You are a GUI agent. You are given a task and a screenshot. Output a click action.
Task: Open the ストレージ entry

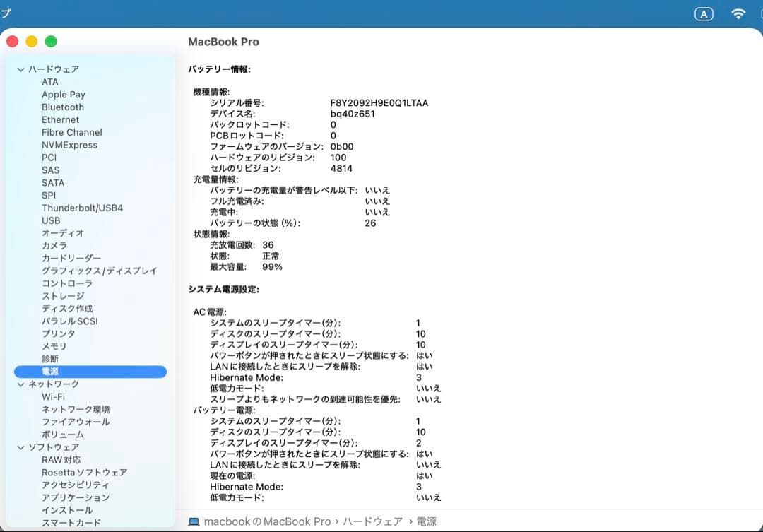[63, 296]
